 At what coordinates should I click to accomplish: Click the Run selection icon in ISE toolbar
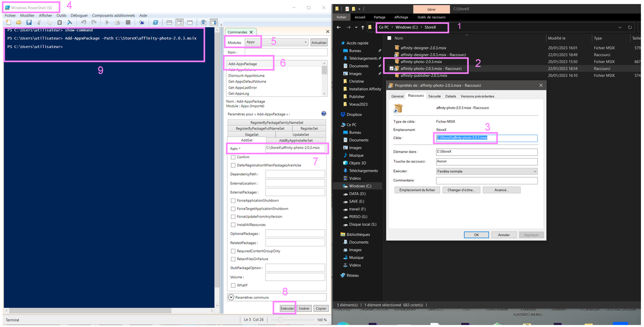tap(118, 22)
